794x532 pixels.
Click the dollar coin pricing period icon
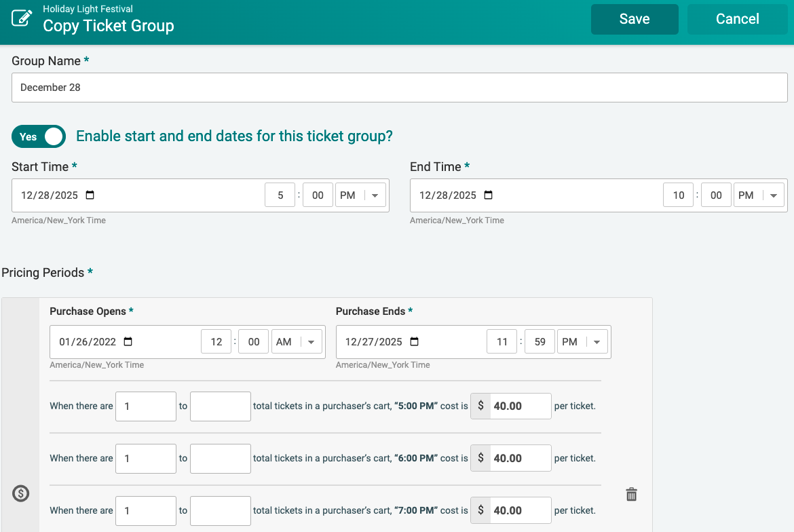pos(20,493)
